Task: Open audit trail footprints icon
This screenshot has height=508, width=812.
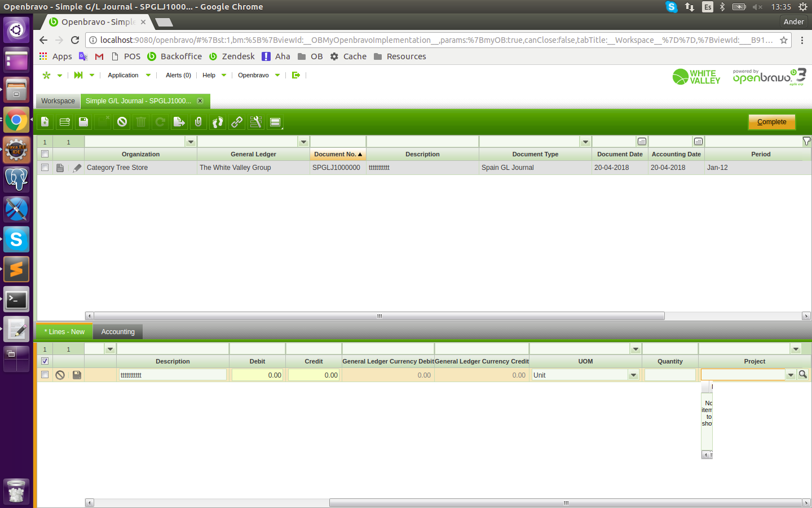Action: click(x=218, y=122)
